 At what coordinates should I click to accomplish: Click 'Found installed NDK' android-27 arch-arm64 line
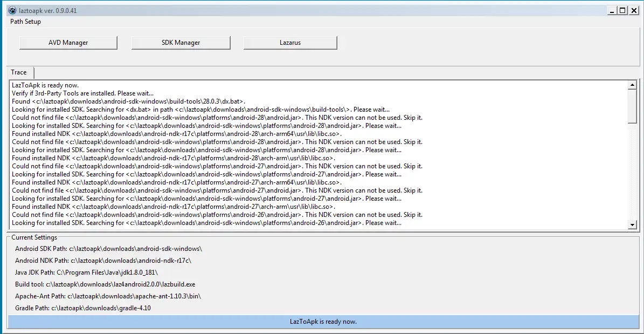pos(177,182)
